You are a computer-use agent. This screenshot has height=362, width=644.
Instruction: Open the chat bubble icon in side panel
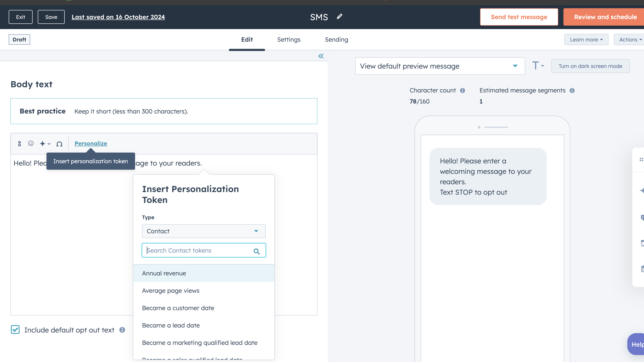coord(642,218)
